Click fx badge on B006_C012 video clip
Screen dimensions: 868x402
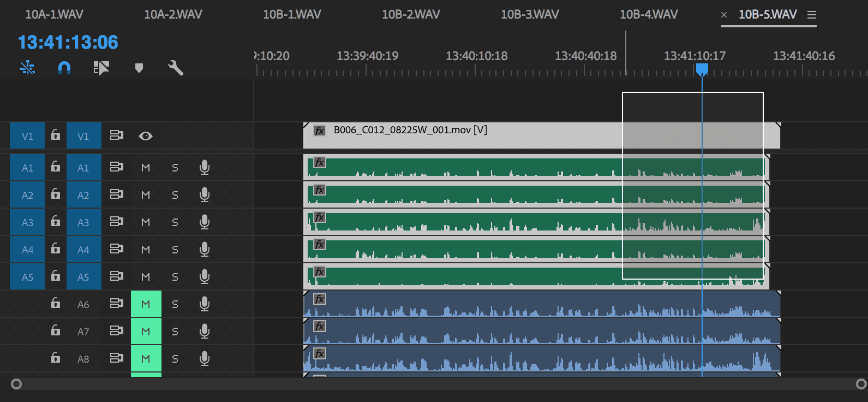(x=320, y=131)
